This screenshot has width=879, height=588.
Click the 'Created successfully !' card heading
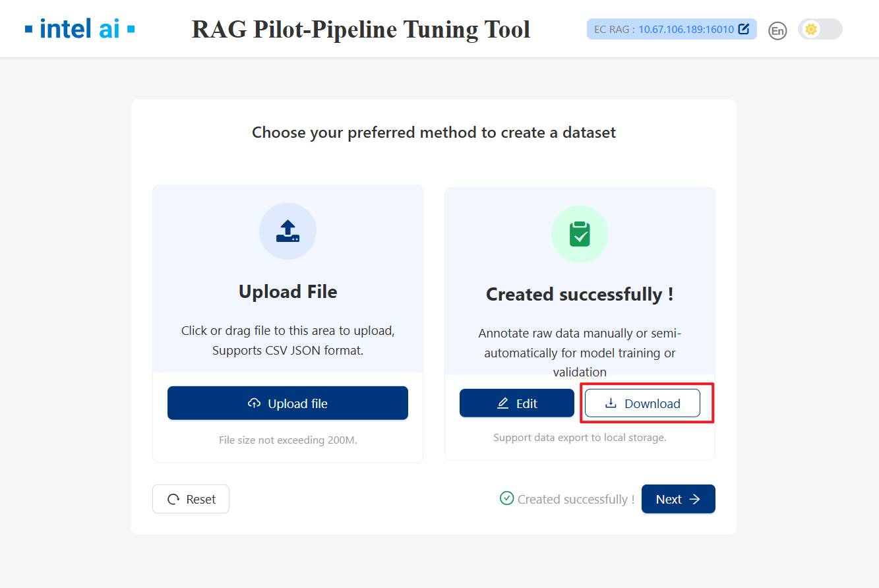(x=580, y=294)
